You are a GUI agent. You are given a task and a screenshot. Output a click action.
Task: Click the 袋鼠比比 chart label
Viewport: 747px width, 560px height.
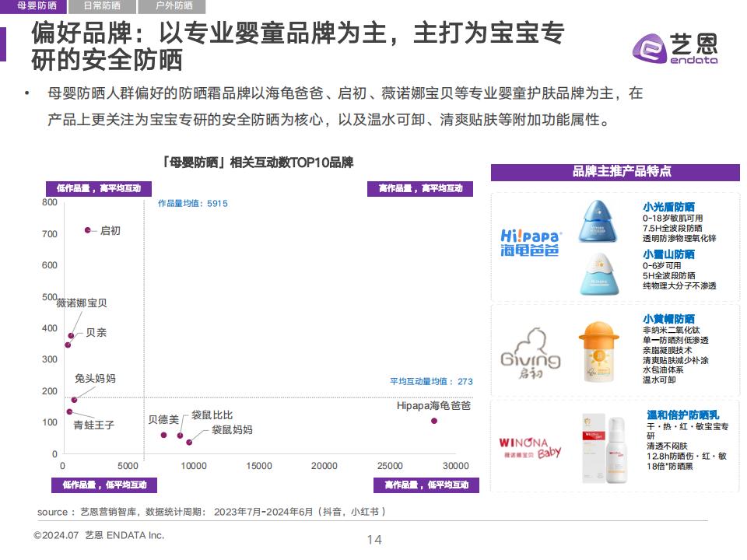coord(212,415)
